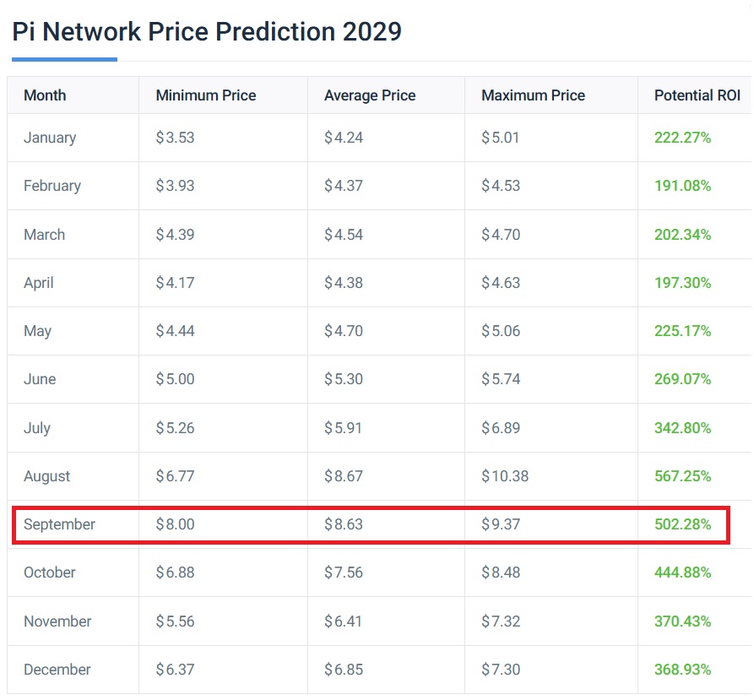The width and height of the screenshot is (754, 700).
Task: Select the April month cell
Action: pos(39,283)
